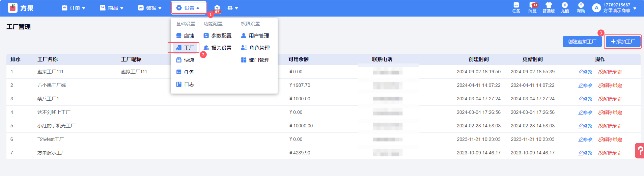
Task: Click the 创建虚拟工厂 button
Action: [582, 42]
